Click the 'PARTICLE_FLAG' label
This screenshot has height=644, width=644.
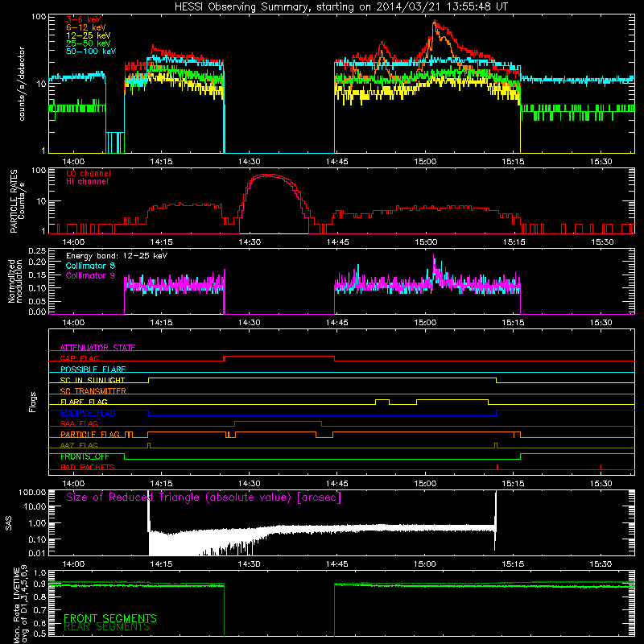coord(90,435)
